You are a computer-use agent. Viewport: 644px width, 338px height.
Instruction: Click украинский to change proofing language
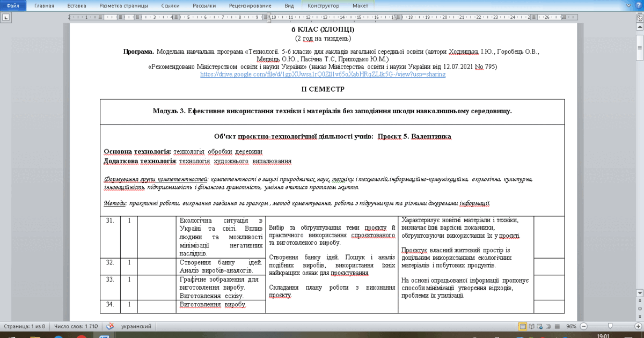pyautogui.click(x=135, y=326)
